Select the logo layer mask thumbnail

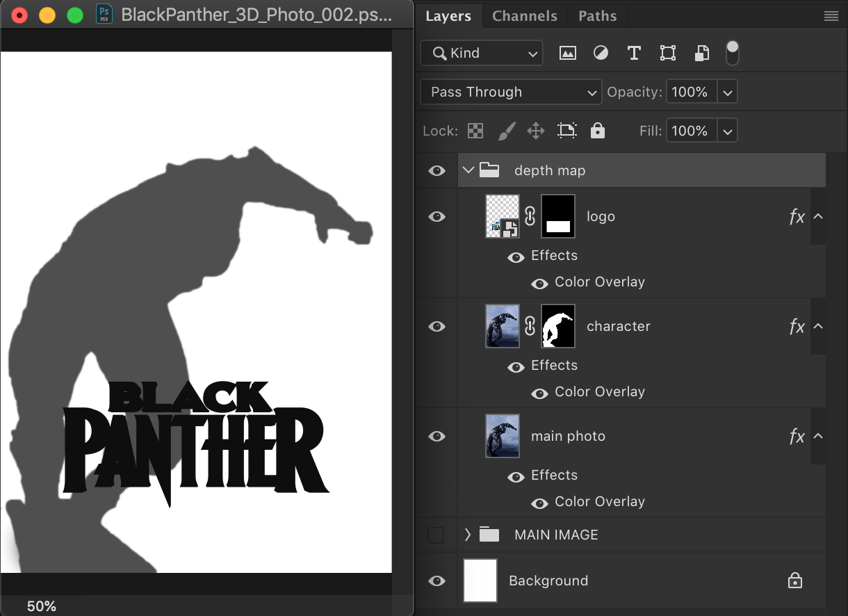point(558,216)
